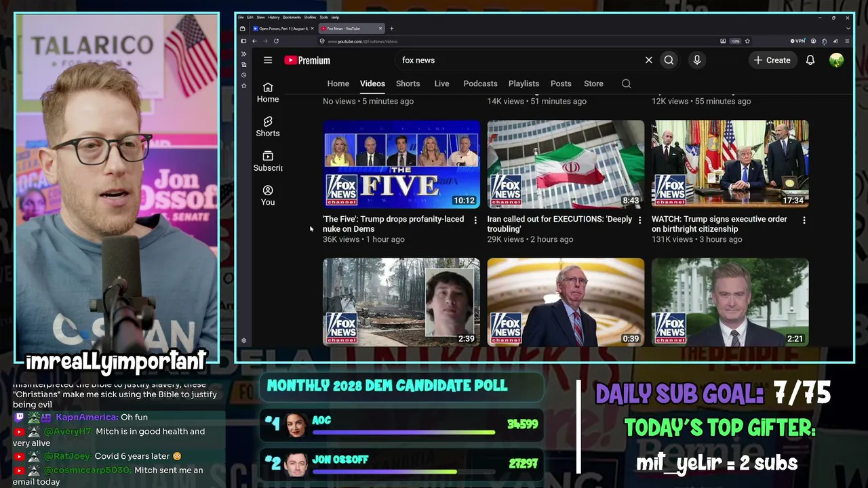Screen dimensions: 868x488
Task: Open options for Iran EXECUTIONS video
Action: click(x=639, y=220)
